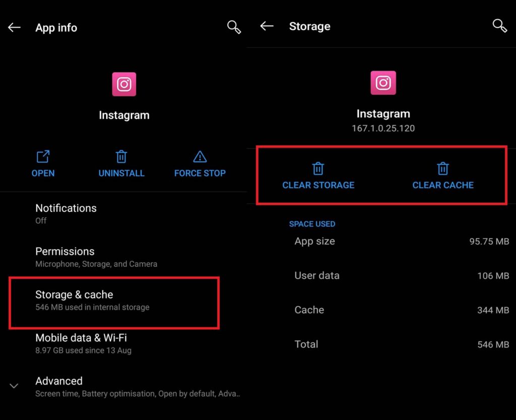This screenshot has height=420, width=516.
Task: Tap the Force Stop warning triangle icon
Action: [200, 157]
